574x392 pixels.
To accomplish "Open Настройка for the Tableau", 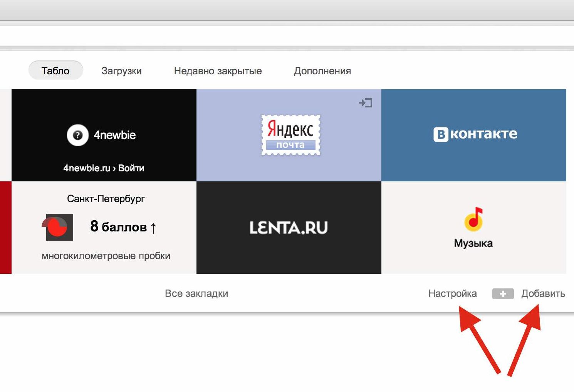I will 453,293.
